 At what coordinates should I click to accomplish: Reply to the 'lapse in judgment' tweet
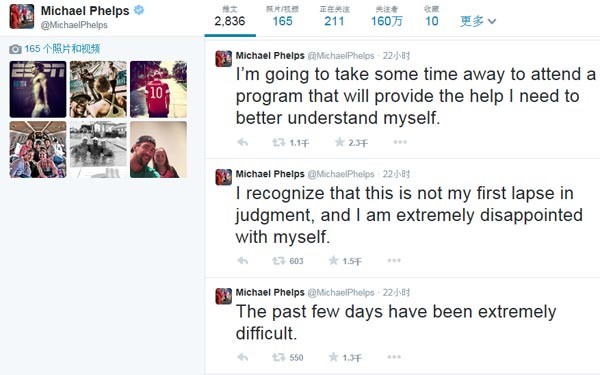click(x=243, y=261)
